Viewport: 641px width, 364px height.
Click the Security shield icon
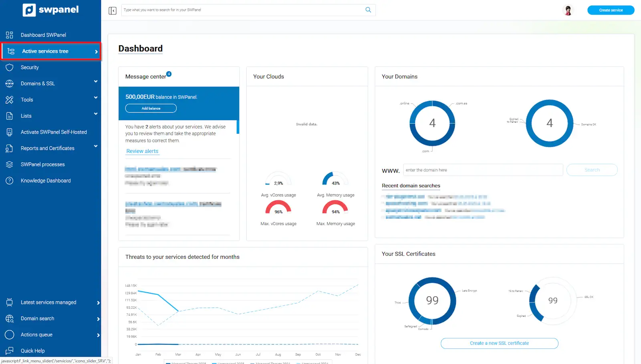10,67
